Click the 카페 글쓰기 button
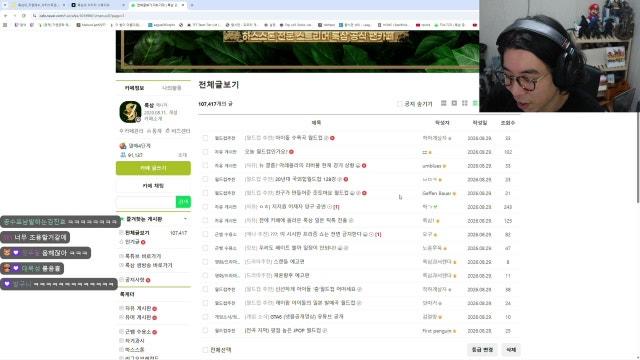Screen dimensions: 640x360 tap(153, 168)
